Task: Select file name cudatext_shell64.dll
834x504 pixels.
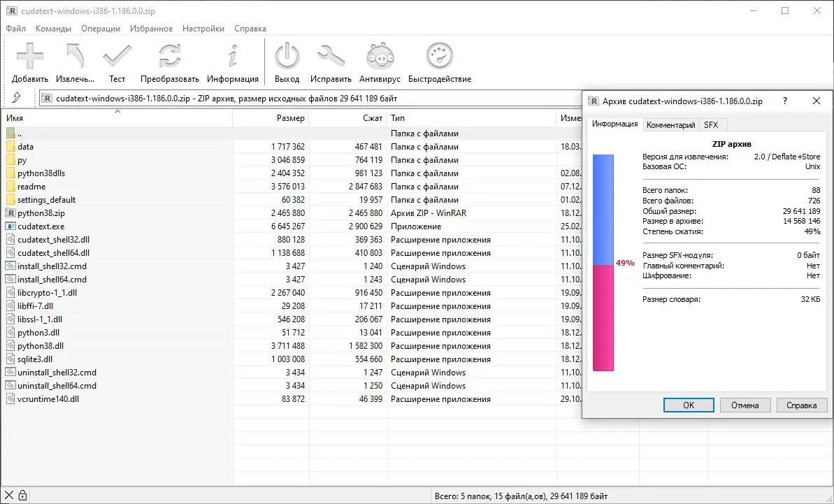Action: (x=53, y=253)
